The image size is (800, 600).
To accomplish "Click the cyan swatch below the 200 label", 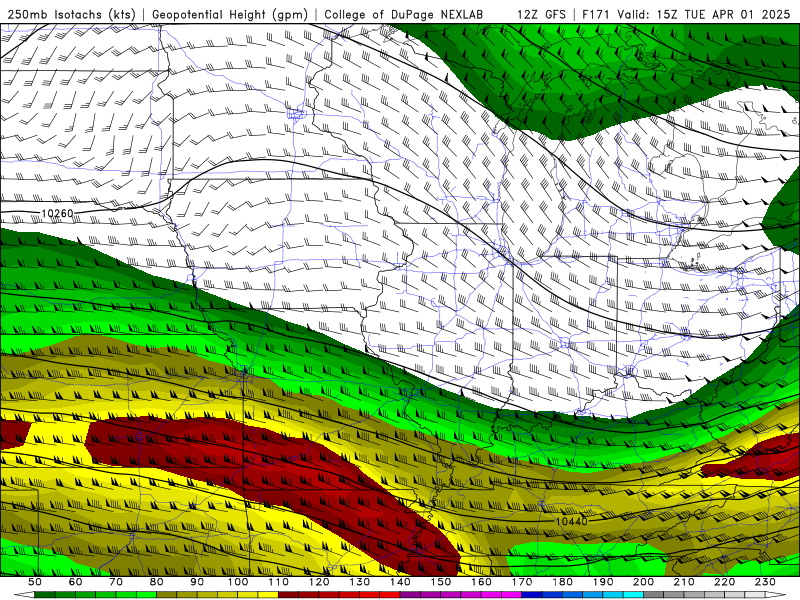I will 634,595.
